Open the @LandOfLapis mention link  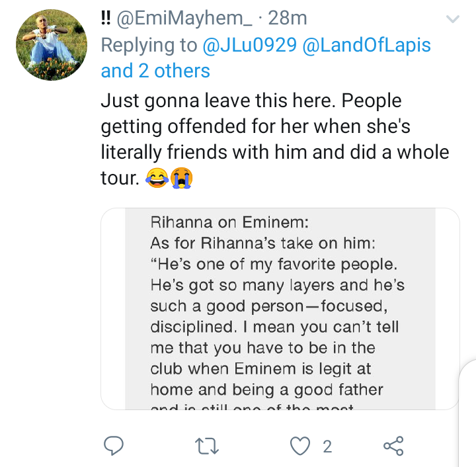tap(366, 45)
